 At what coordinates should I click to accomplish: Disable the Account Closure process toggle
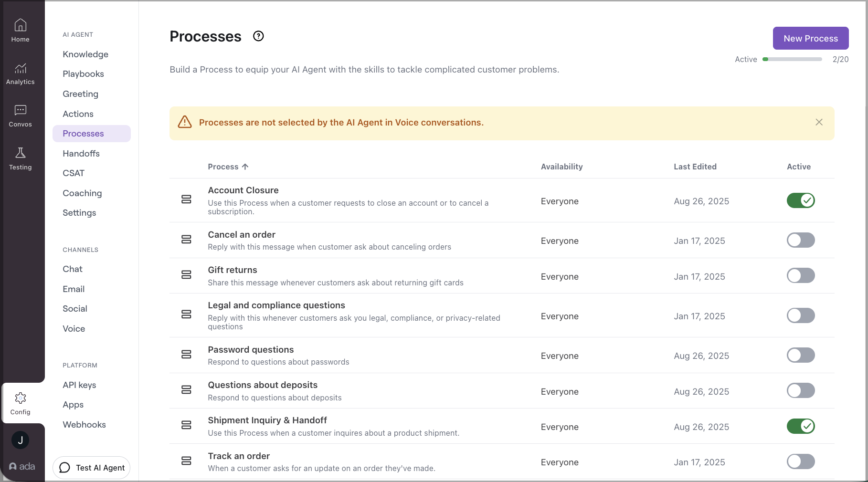tap(801, 200)
